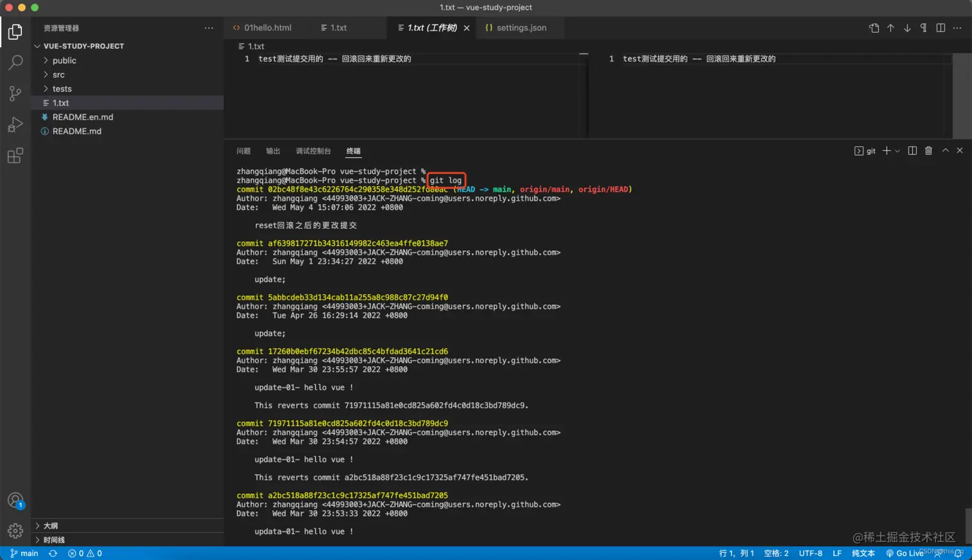Click the open file icon in editor toolbar
972x560 pixels.
(874, 28)
